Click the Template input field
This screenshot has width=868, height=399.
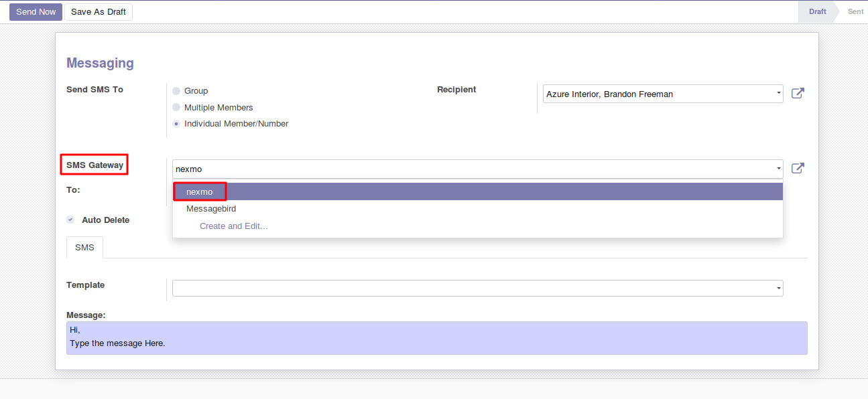469,289
